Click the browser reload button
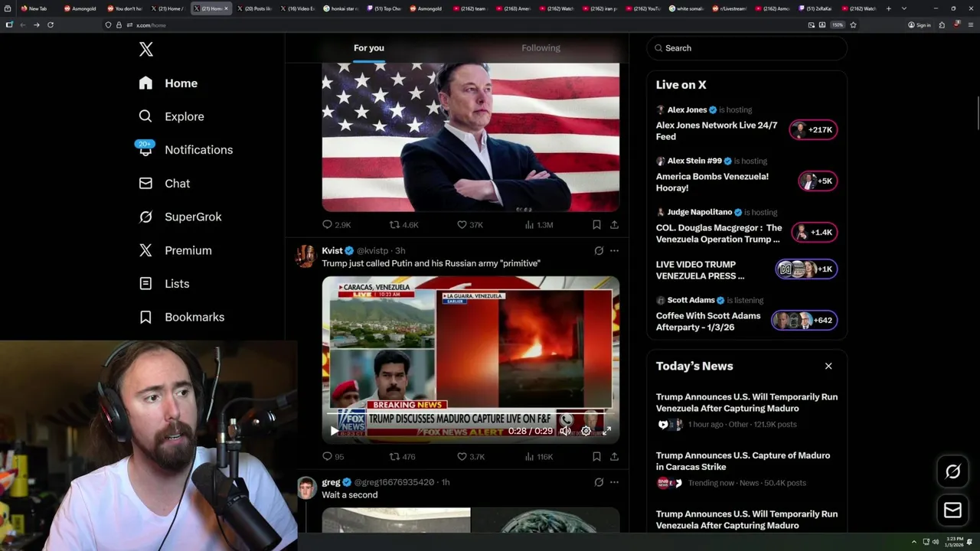Image resolution: width=980 pixels, height=551 pixels. point(51,25)
